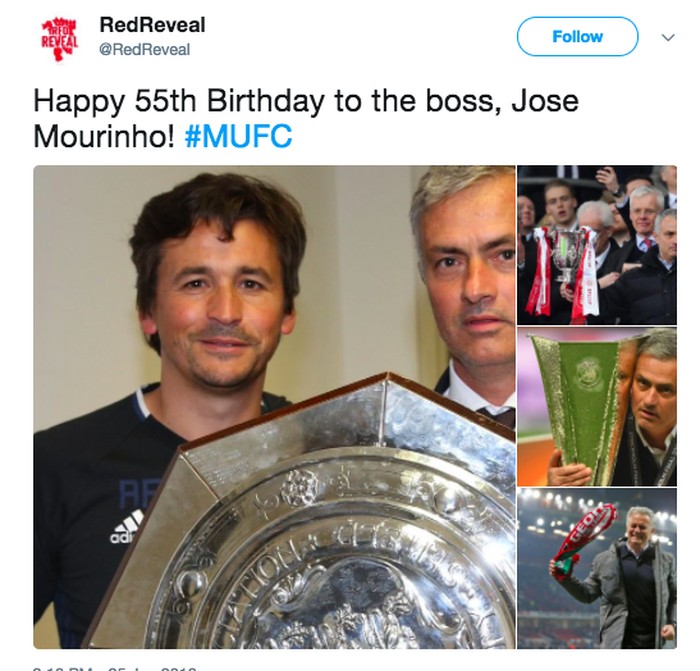Expand the tweet options chevron menu
Image resolution: width=700 pixels, height=671 pixels.
tap(668, 38)
